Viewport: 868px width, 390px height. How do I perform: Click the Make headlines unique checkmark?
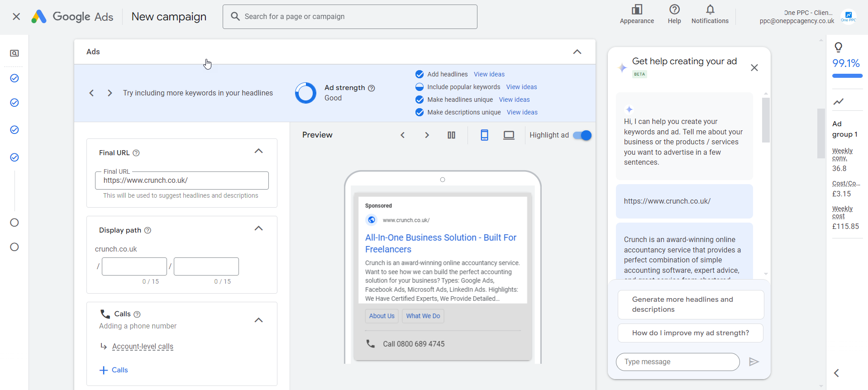420,100
